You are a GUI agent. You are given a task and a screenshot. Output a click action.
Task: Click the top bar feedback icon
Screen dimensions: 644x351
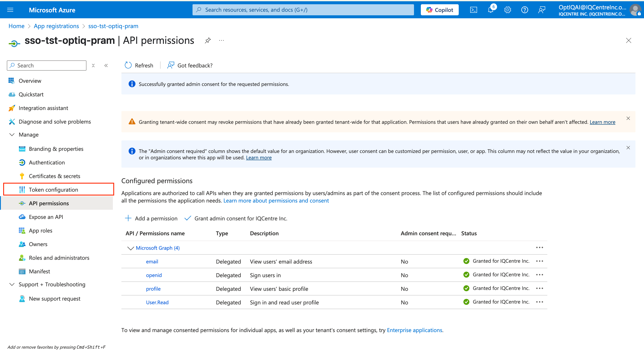click(542, 10)
